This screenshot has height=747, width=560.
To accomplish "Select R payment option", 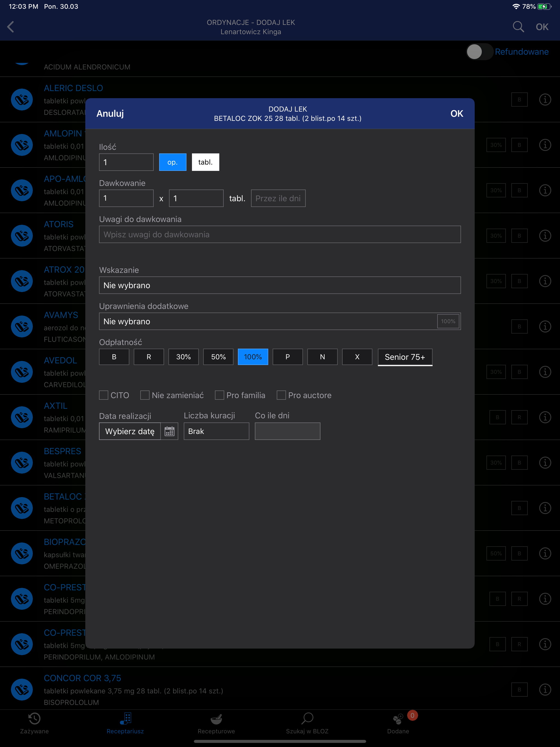I will pos(149,357).
